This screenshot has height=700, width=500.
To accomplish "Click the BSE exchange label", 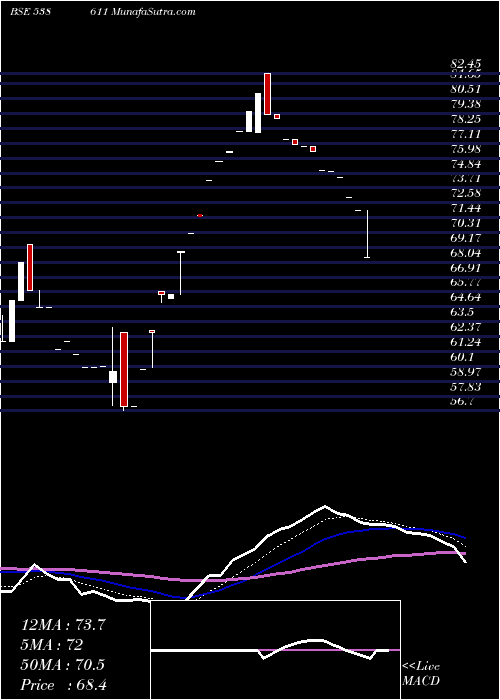I will [x=19, y=11].
